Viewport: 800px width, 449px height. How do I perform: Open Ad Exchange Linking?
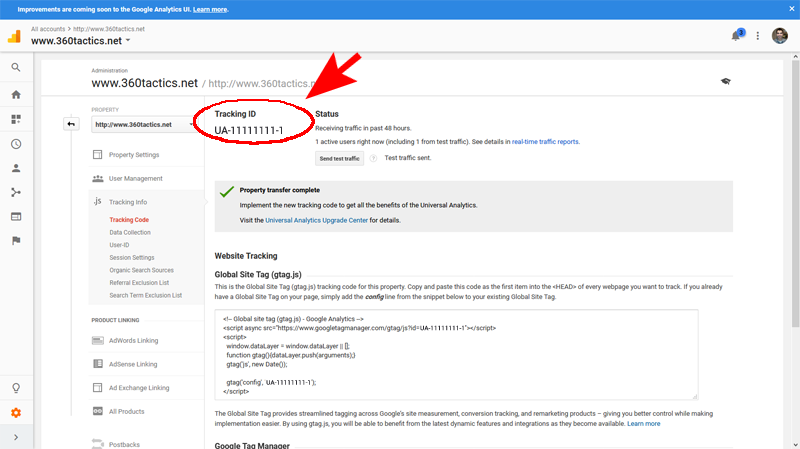point(139,388)
